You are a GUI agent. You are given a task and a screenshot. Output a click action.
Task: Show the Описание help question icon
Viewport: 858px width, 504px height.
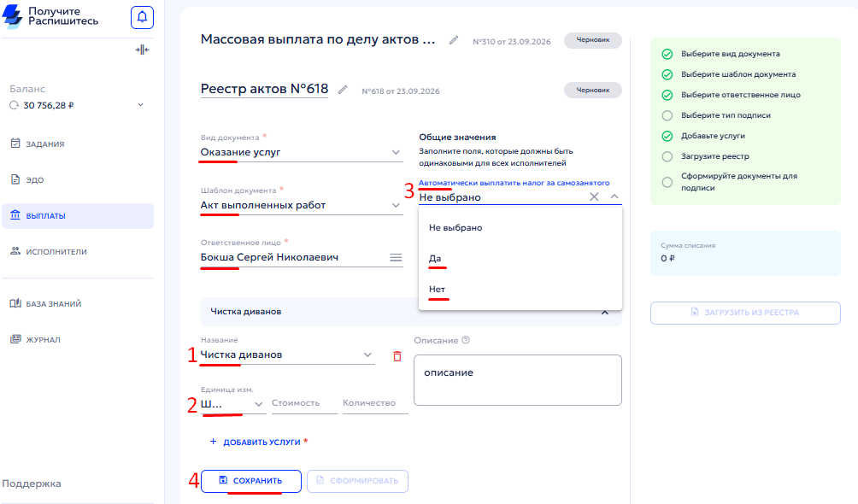466,340
